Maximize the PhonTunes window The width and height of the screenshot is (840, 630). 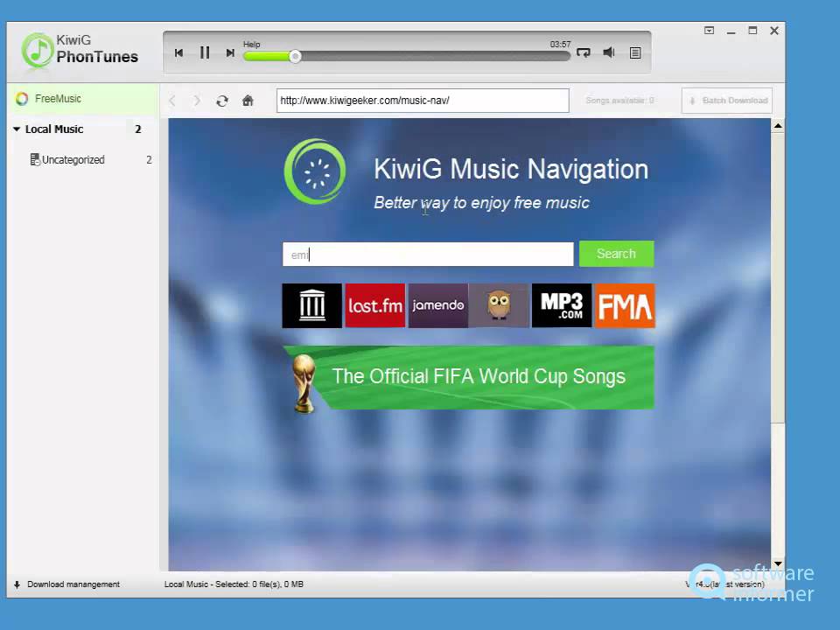(x=752, y=31)
